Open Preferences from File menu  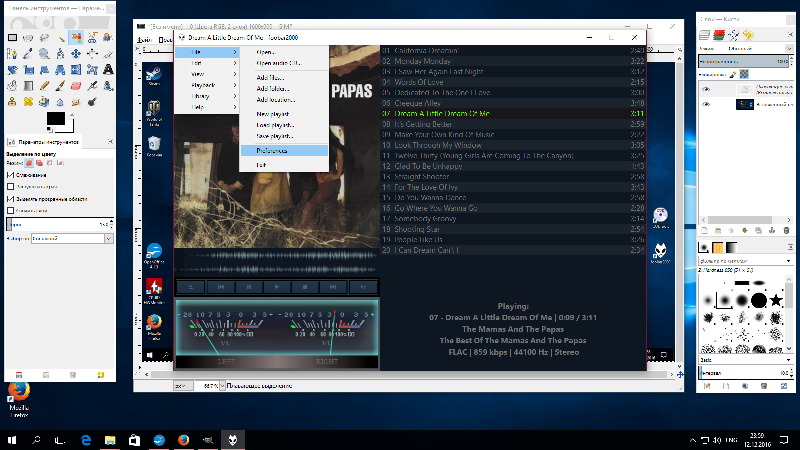pos(284,151)
